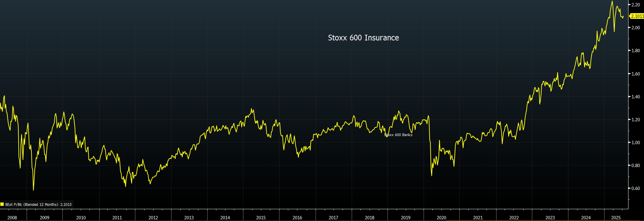Click the 1.40 value on the price axis
The image size is (644, 221).
[x=636, y=97]
